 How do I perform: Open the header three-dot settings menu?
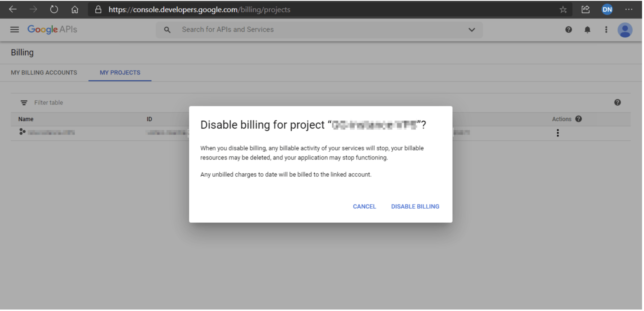(606, 30)
